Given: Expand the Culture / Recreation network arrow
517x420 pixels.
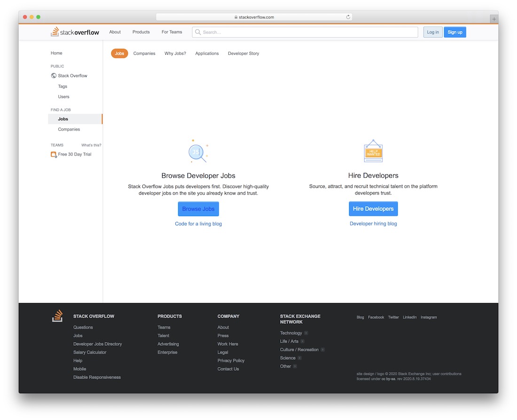Looking at the screenshot, I should tap(322, 350).
